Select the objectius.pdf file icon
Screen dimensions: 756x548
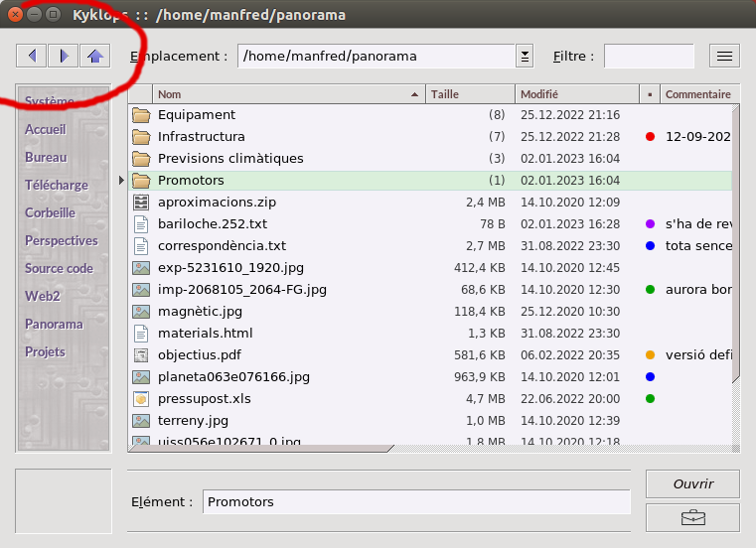point(141,355)
